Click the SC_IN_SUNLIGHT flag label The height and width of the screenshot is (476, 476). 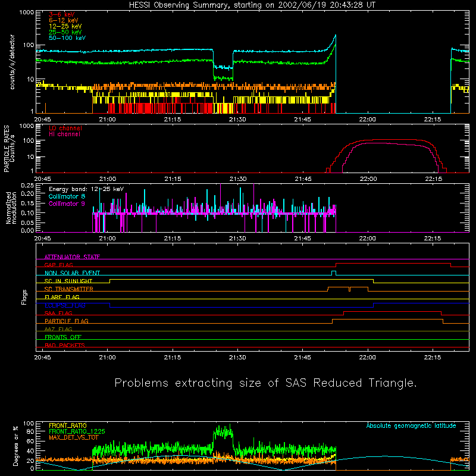[x=68, y=281]
